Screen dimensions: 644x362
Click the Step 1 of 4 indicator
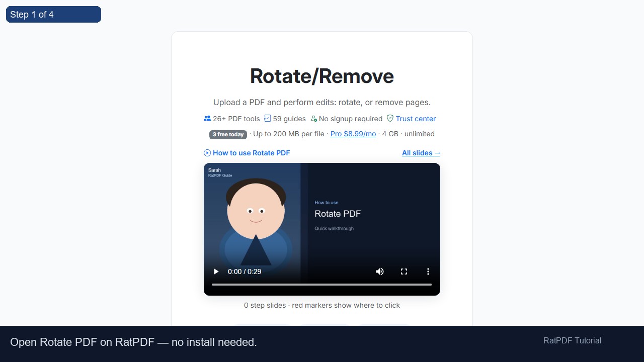click(x=53, y=15)
